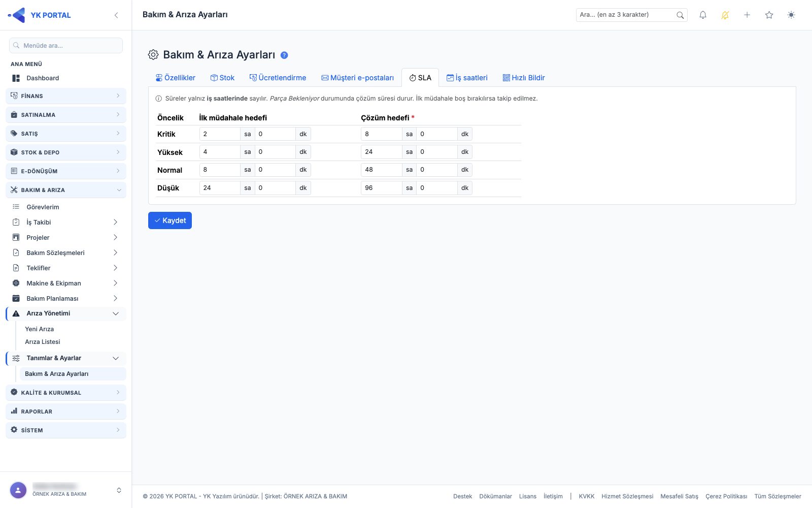Click the Düşük resolution minutes field
The height and width of the screenshot is (508, 812).
pyautogui.click(x=437, y=188)
